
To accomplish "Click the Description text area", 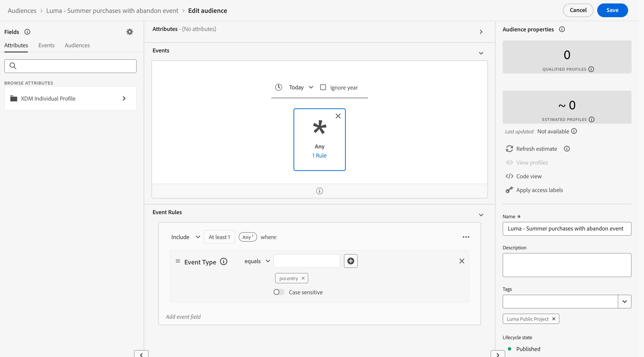I will pyautogui.click(x=567, y=265).
